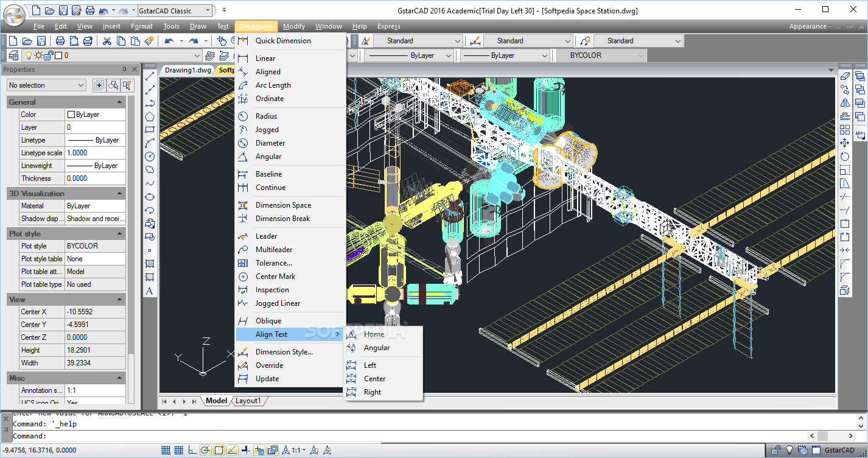Toggle Ortho mode in status bar
Image resolution: width=868 pixels, height=458 pixels.
tap(192, 451)
